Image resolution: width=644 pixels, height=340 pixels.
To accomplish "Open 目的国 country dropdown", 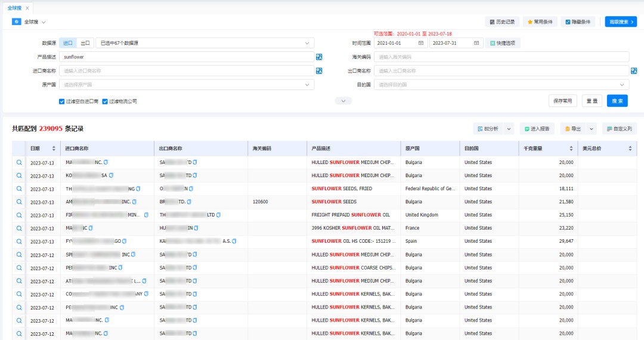I will pos(501,85).
